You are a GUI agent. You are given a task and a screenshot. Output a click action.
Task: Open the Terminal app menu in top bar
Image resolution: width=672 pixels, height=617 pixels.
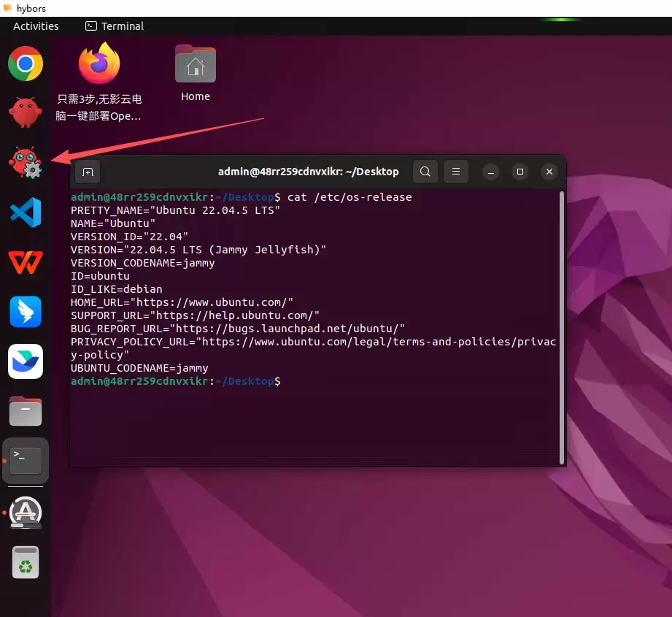coord(115,26)
